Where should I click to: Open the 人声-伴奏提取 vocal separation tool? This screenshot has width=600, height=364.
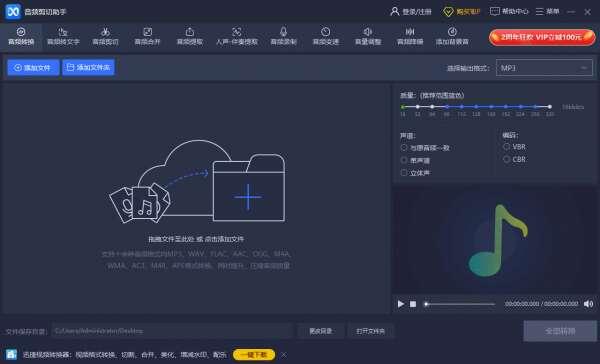click(x=237, y=36)
